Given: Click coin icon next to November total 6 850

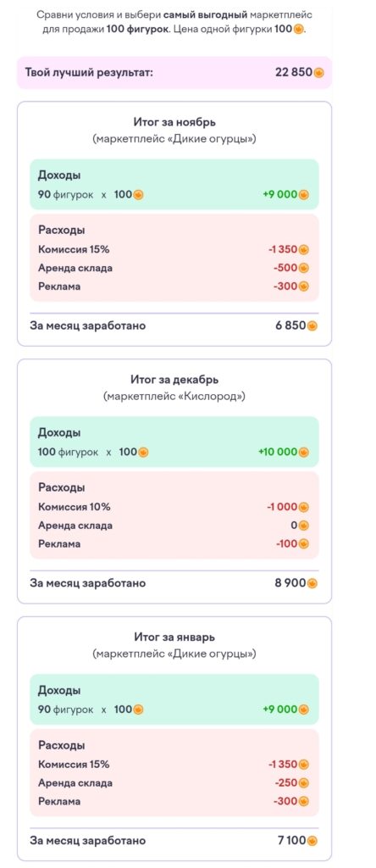Looking at the screenshot, I should tap(312, 325).
